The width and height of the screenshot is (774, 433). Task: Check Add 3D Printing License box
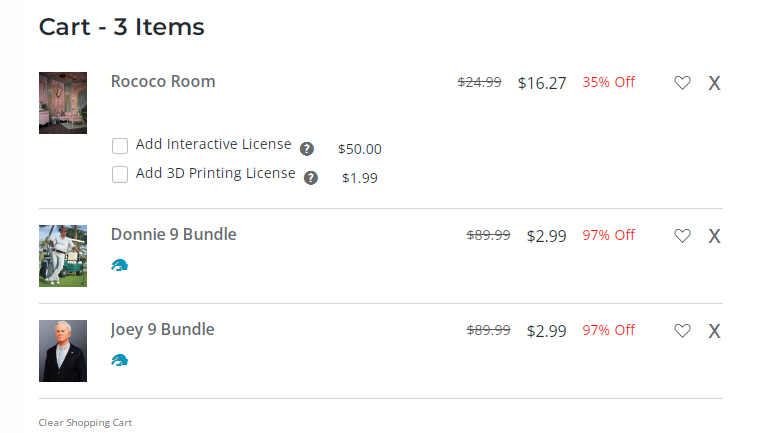click(x=120, y=175)
